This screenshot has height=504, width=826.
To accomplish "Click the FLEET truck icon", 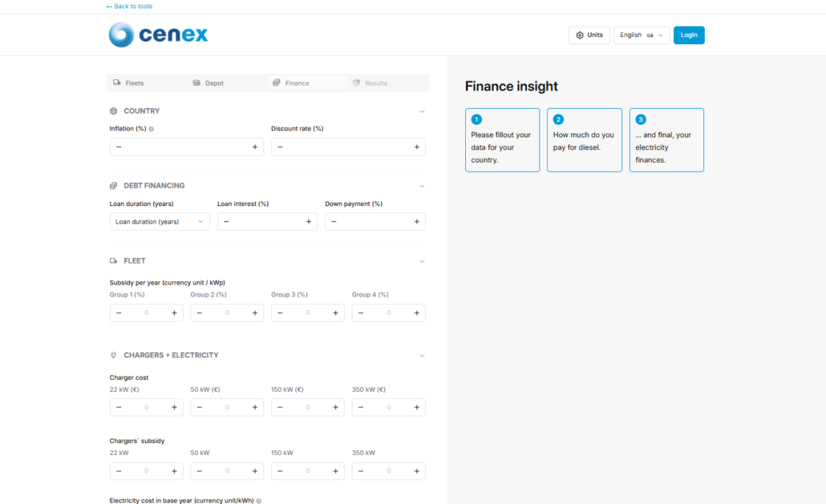I will (x=113, y=261).
